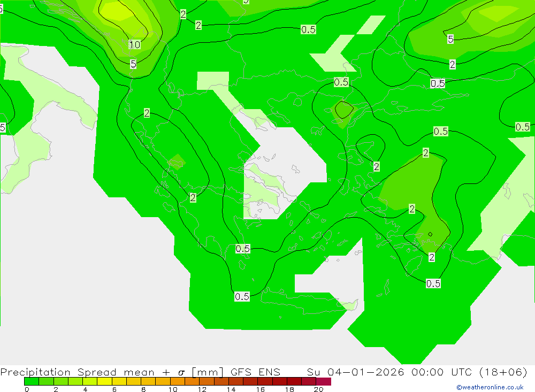Click legend scale number 18
Screen dimensions: 535x392
coord(289,389)
